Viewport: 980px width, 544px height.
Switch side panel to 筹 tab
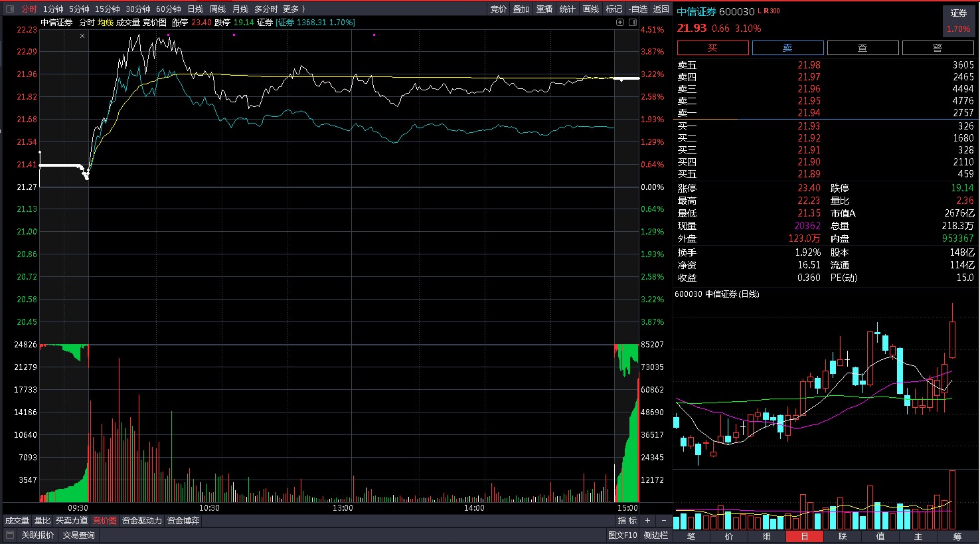click(x=957, y=536)
